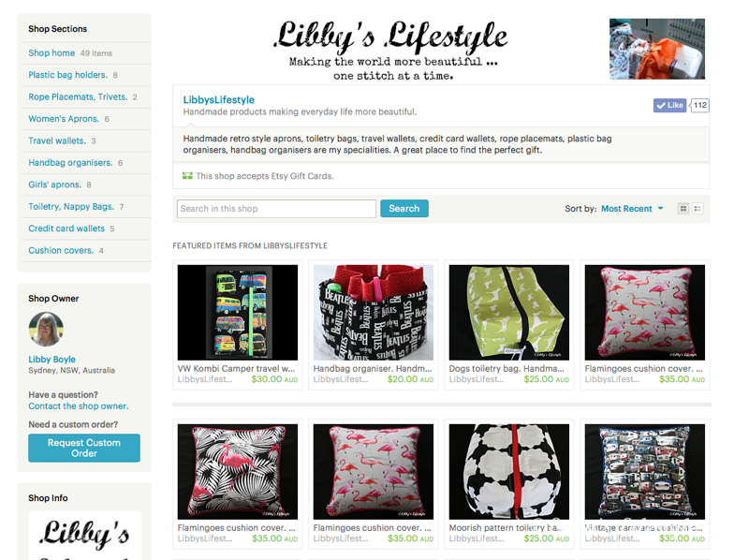Click the Libby's Lifestyle shop logo
The image size is (749, 560).
391,50
